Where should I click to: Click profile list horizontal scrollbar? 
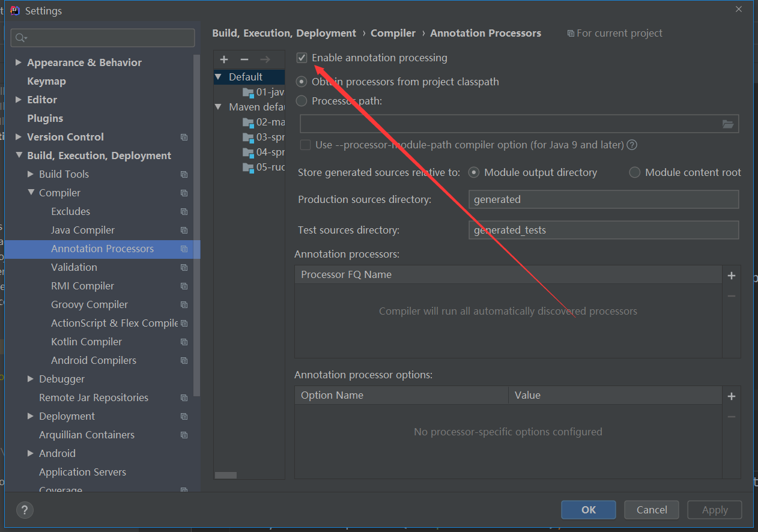click(226, 475)
